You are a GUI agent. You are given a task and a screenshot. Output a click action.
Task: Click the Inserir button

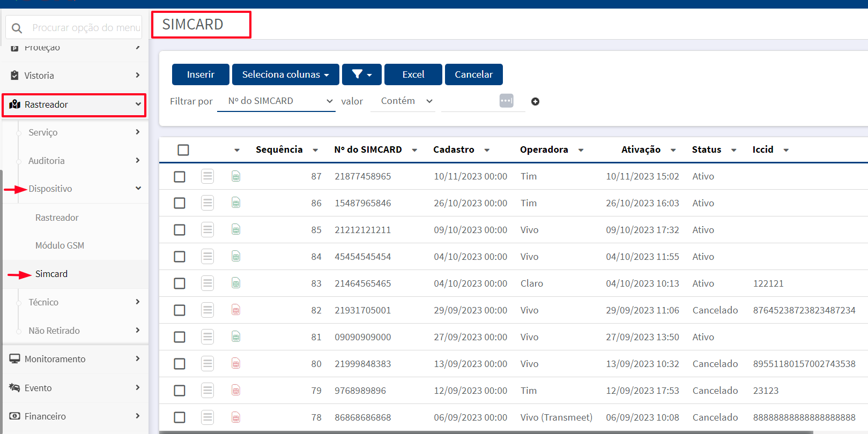click(x=201, y=74)
